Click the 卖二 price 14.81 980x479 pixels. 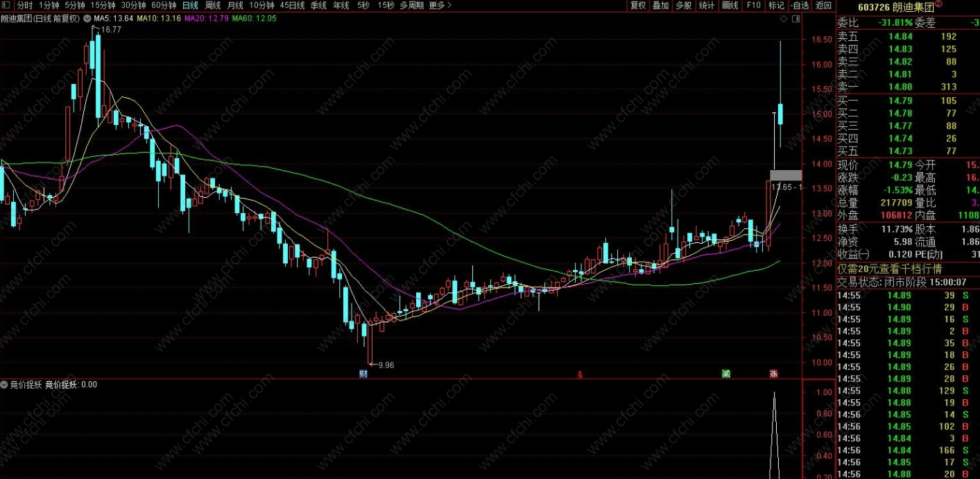(x=900, y=74)
